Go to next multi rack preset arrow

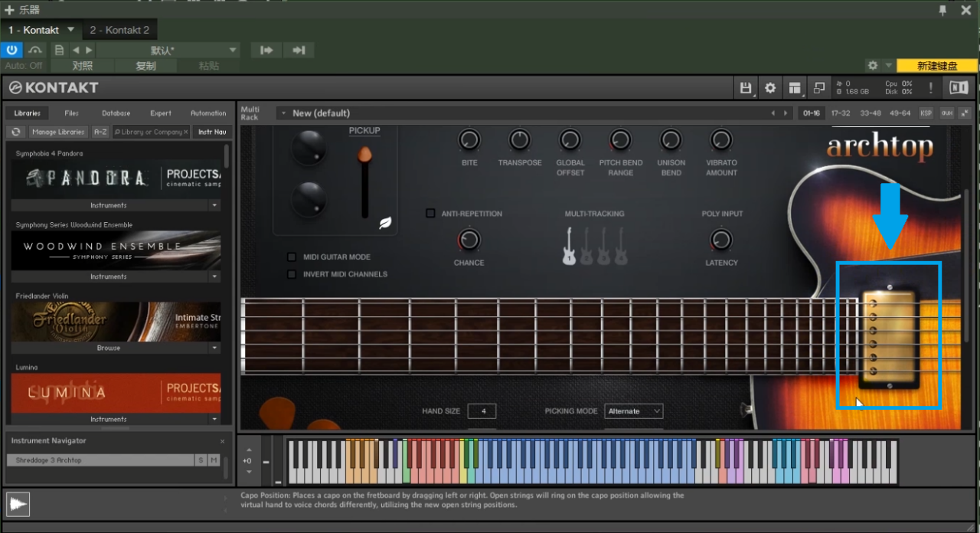click(x=785, y=113)
